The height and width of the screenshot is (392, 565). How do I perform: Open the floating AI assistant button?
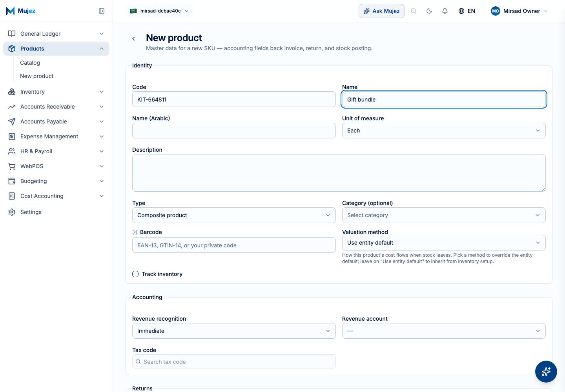(x=546, y=372)
